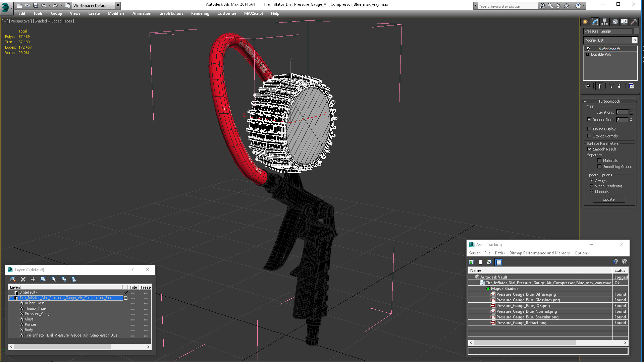The width and height of the screenshot is (644, 362).
Task: Select the When Rendering update option
Action: pyautogui.click(x=591, y=186)
